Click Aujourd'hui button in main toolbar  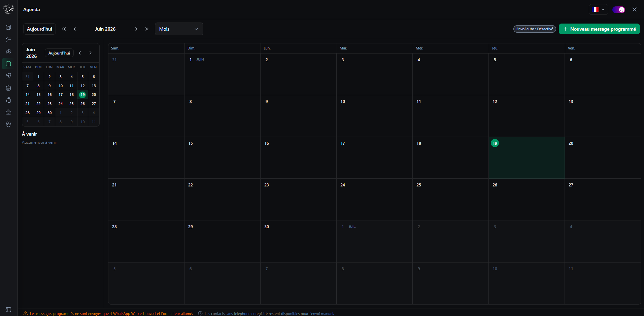click(x=39, y=29)
